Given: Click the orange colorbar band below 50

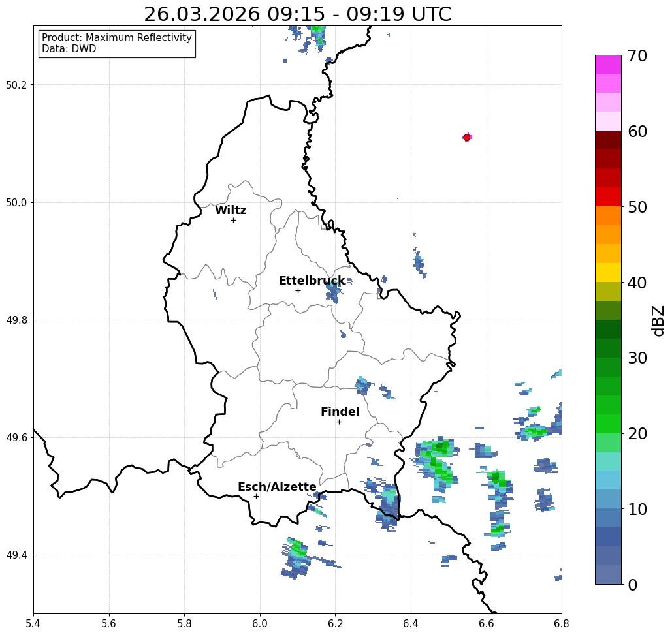Looking at the screenshot, I should (x=608, y=216).
